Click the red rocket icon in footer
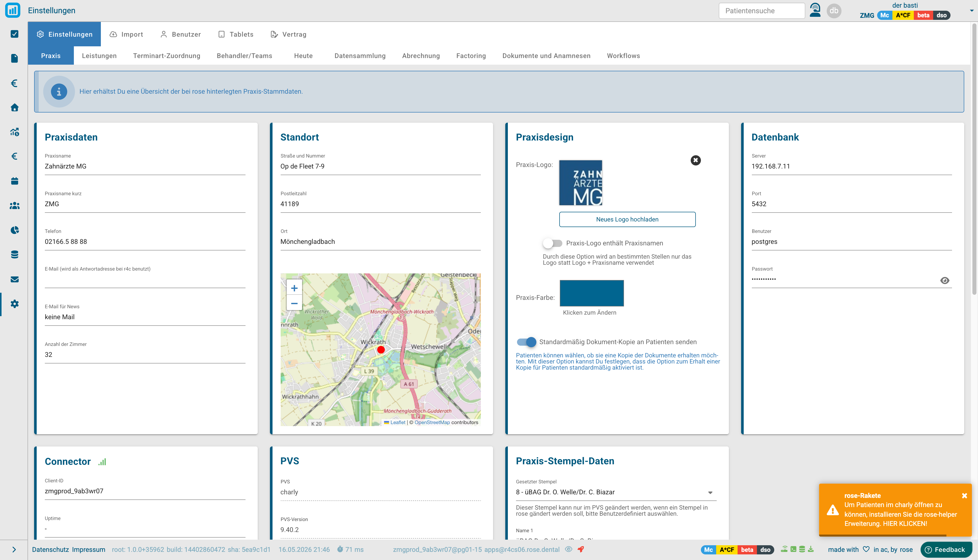This screenshot has width=978, height=560. pyautogui.click(x=581, y=549)
